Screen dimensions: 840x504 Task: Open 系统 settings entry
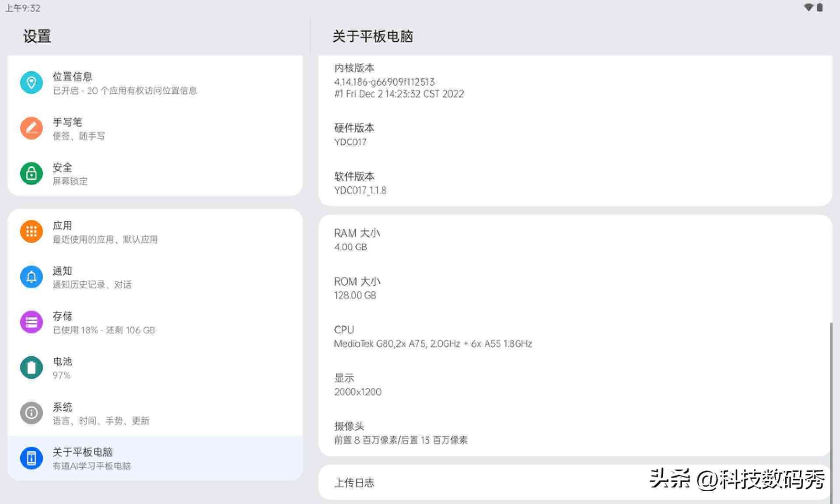click(x=155, y=413)
